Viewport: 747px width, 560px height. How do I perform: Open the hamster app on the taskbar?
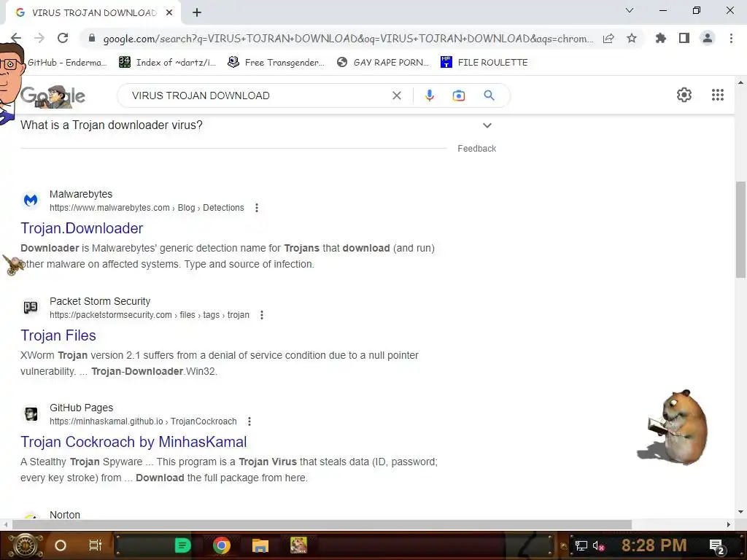tap(298, 545)
